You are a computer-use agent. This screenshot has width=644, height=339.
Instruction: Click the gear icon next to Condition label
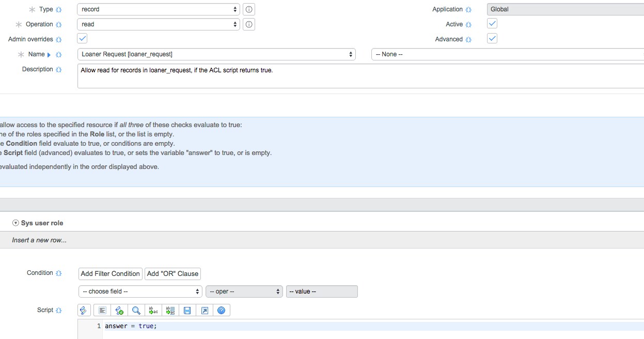pos(59,273)
